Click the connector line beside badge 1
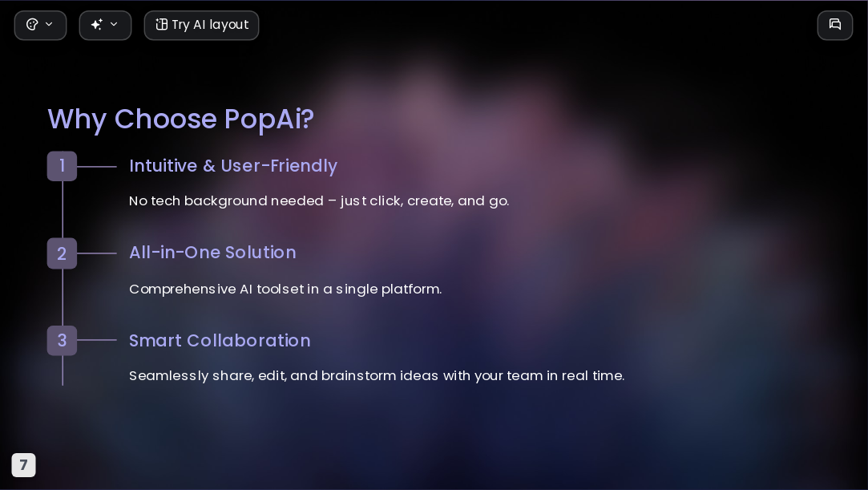This screenshot has height=490, width=868. click(97, 166)
